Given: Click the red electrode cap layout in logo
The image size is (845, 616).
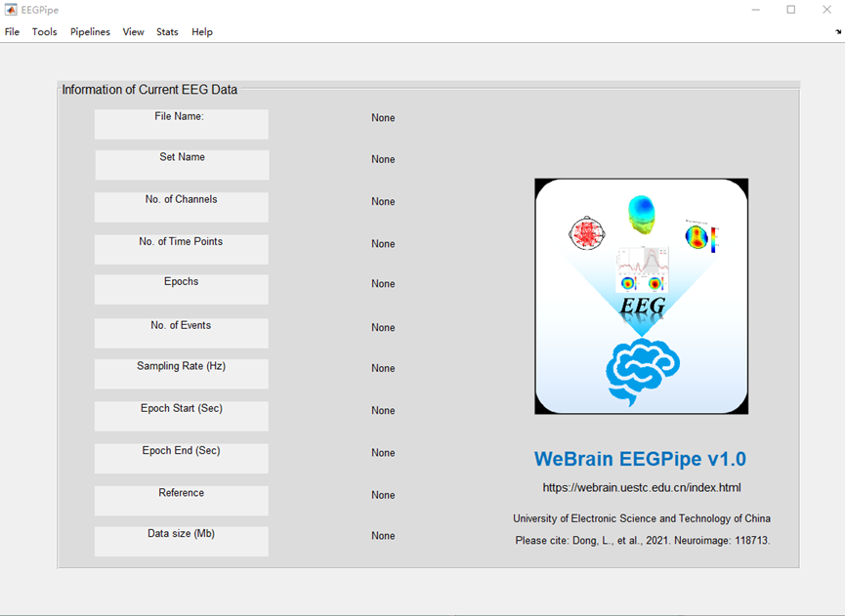Looking at the screenshot, I should [587, 234].
